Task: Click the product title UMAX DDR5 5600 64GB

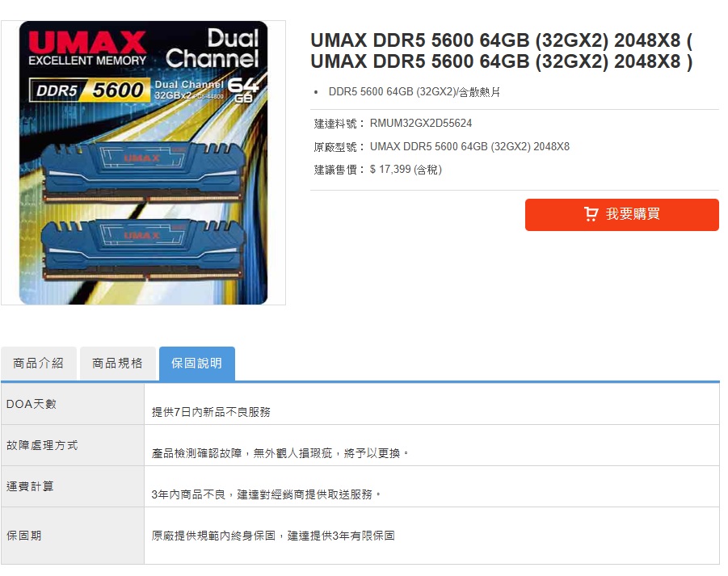Action: coord(502,51)
